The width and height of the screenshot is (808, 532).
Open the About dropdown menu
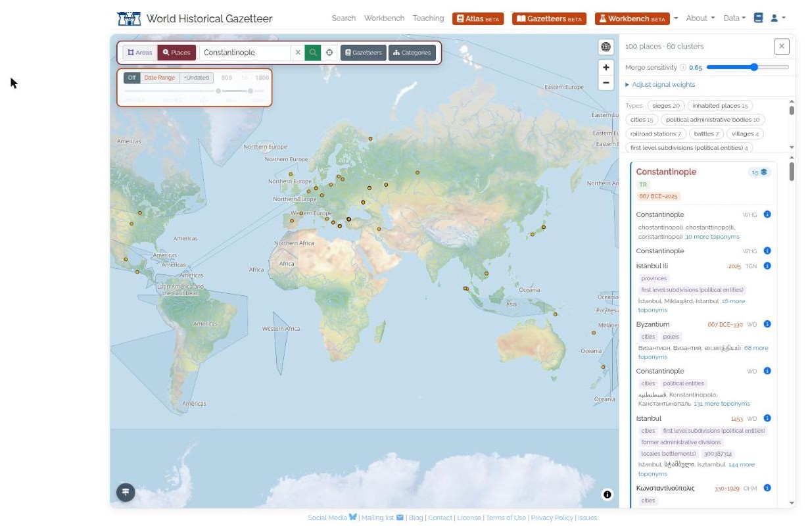pyautogui.click(x=700, y=18)
